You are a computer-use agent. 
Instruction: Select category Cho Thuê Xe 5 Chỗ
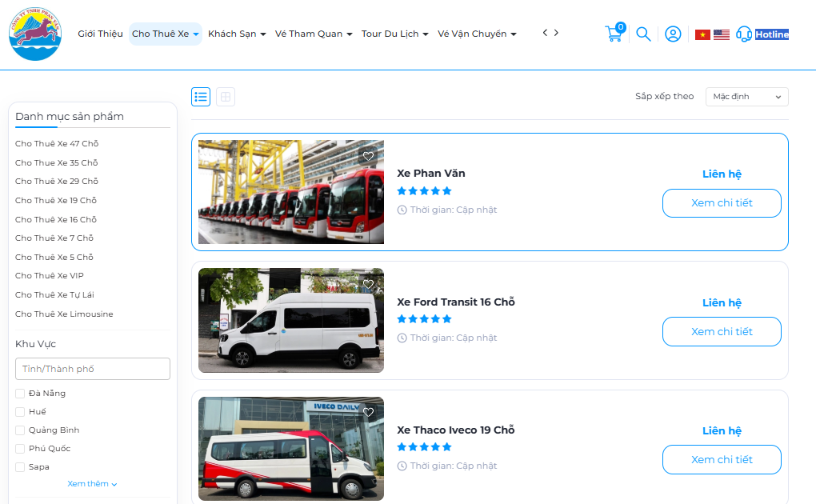[54, 258]
